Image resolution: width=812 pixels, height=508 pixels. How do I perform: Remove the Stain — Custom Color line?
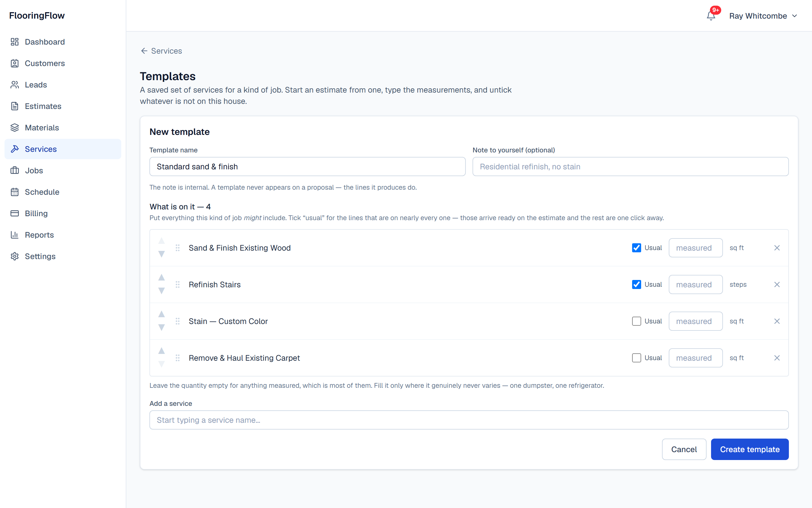coord(777,321)
